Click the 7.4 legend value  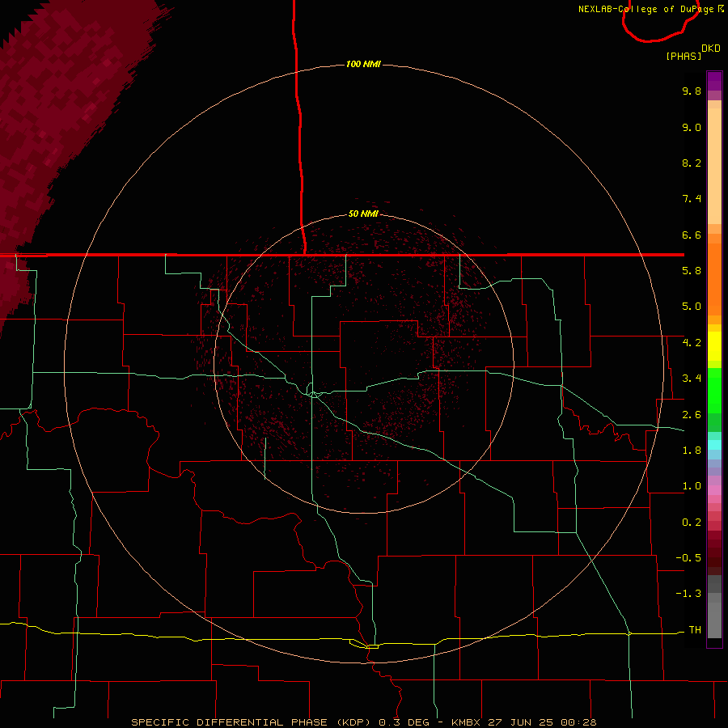coord(692,199)
